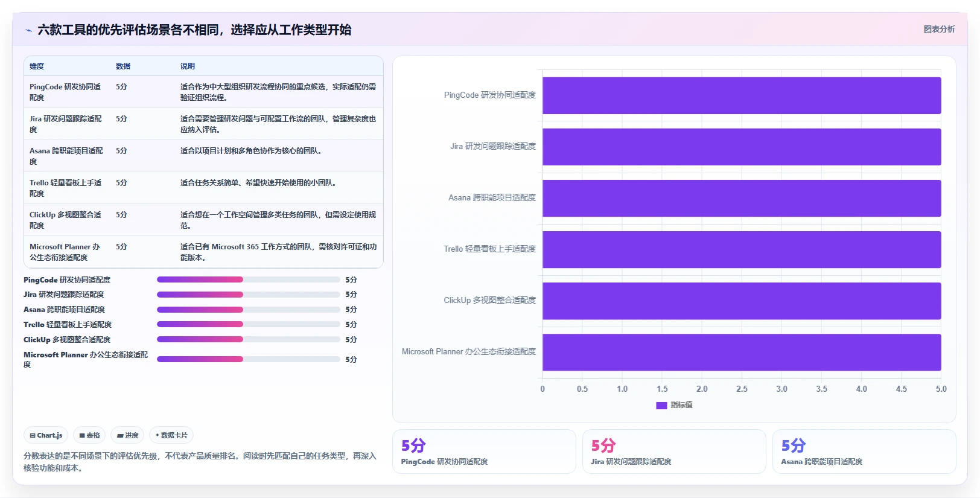980x498 pixels.
Task: Click the ClickUp 多视图整合适配度 progress bar
Action: click(249, 339)
